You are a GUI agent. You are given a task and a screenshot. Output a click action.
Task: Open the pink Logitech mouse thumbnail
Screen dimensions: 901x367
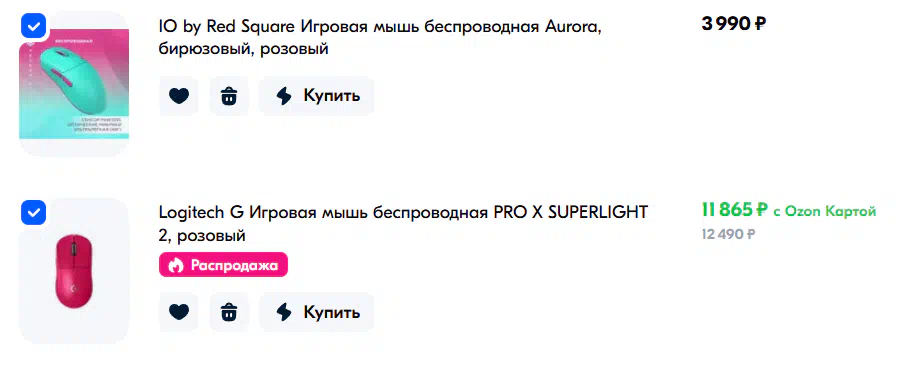coord(74,271)
